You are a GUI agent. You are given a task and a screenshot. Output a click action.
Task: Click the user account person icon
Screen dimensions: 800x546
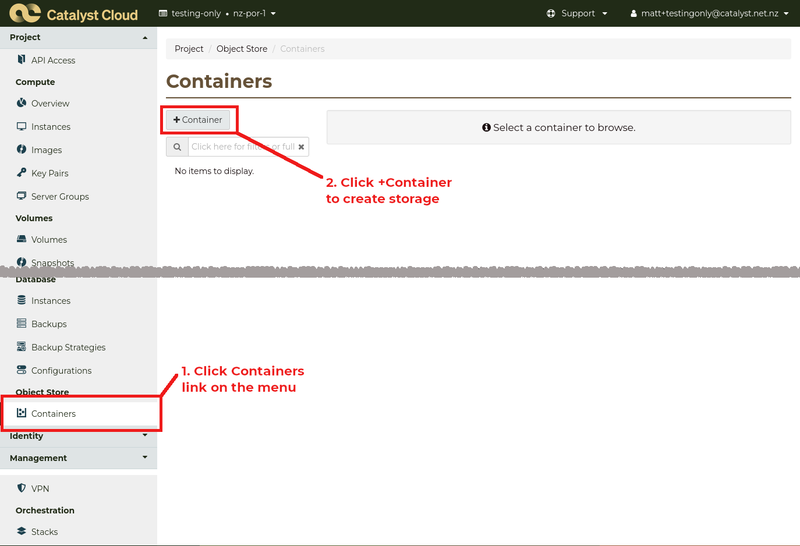[x=633, y=14]
